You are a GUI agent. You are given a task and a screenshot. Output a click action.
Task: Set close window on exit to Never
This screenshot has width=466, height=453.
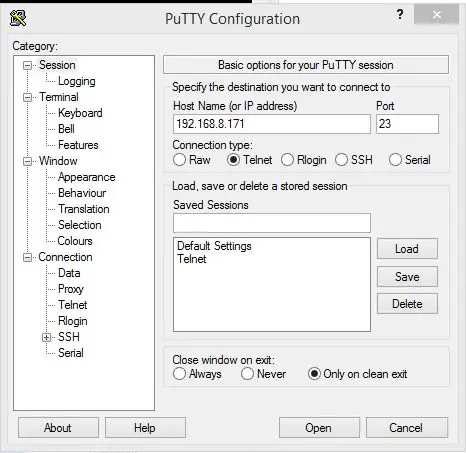point(247,374)
